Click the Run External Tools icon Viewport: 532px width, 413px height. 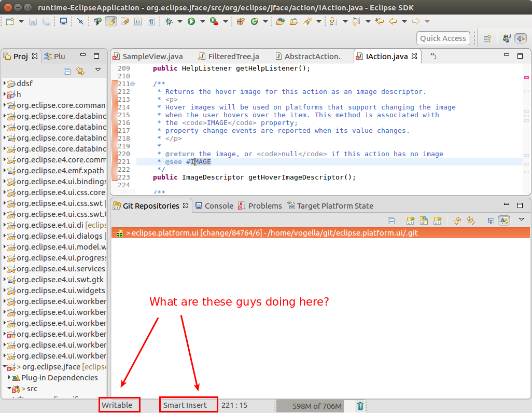(214, 21)
